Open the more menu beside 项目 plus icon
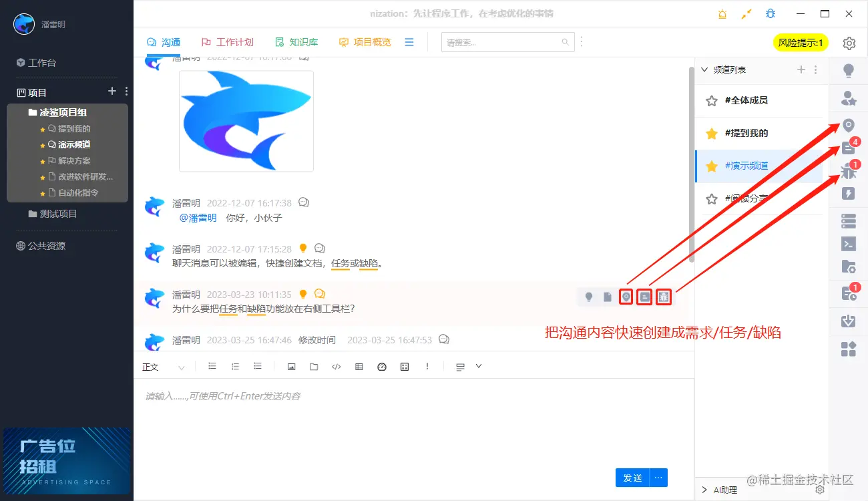 127,92
